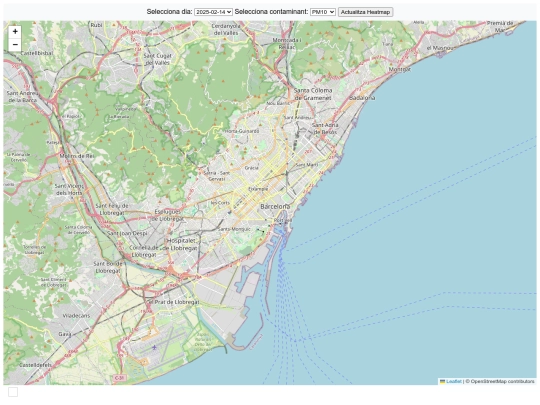This screenshot has height=405, width=540.
Task: Click the C-31 road shield marker
Action: coord(119,378)
